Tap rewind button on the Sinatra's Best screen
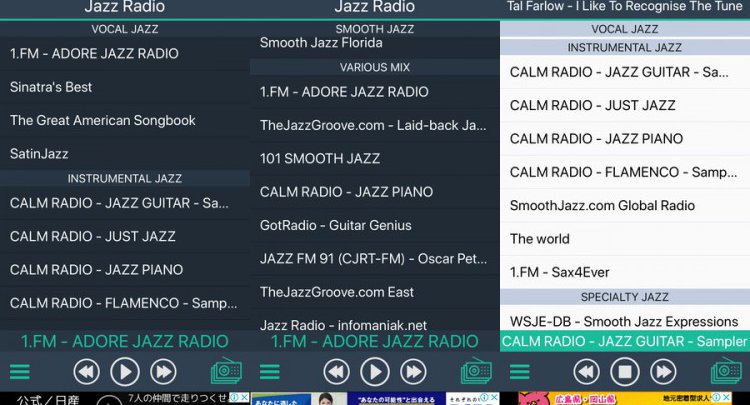 87,372
